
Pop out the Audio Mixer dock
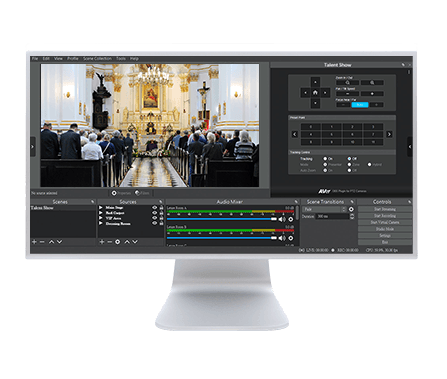296,202
